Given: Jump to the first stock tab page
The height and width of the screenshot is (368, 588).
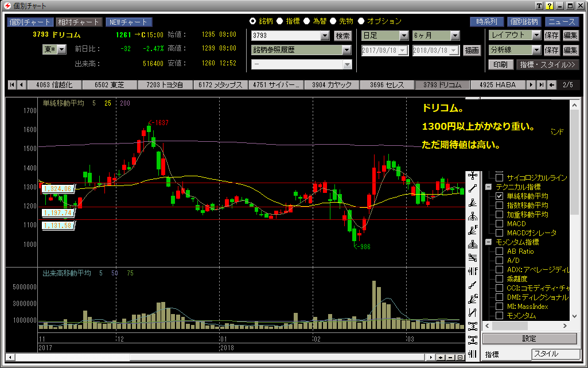Looking at the screenshot, I should tap(12, 85).
